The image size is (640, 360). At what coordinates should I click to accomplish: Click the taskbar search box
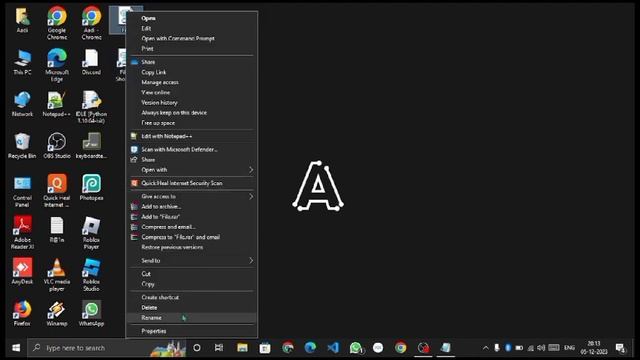point(106,348)
